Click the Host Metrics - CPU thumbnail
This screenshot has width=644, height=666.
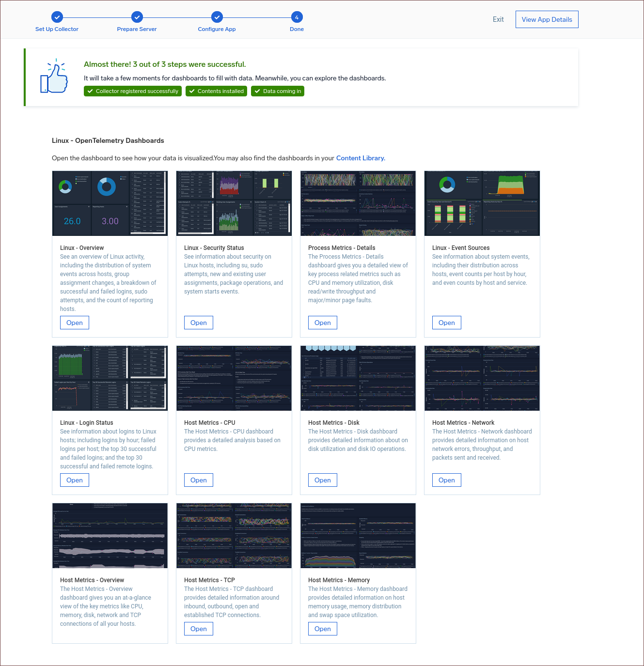234,378
